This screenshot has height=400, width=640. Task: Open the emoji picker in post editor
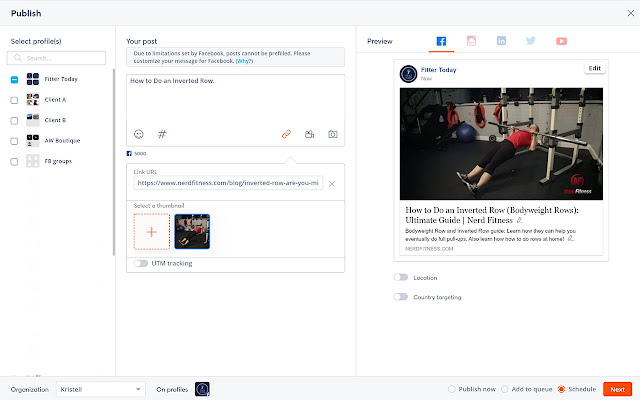point(139,134)
